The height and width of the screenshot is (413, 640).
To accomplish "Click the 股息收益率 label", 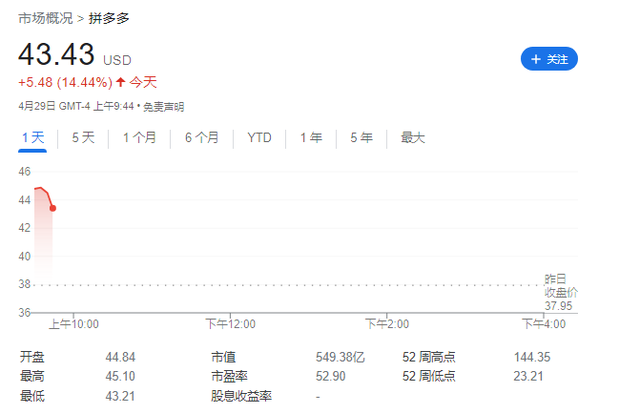I will pyautogui.click(x=241, y=396).
